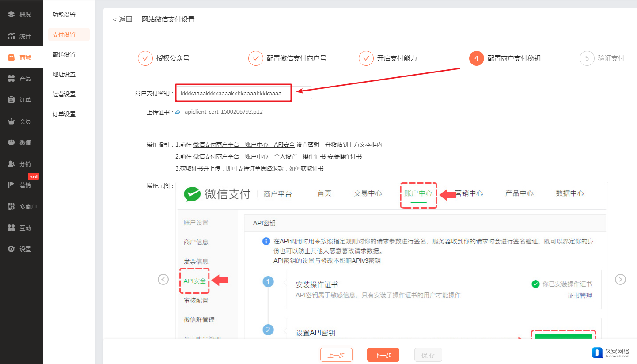Open 配送设置 in the submenu
This screenshot has height=364, width=637.
pos(64,54)
